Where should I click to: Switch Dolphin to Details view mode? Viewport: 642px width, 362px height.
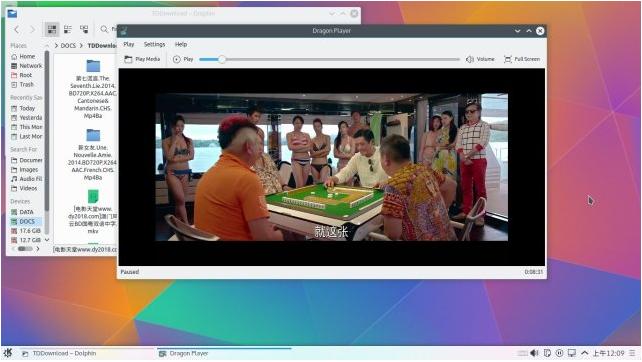coord(84,29)
